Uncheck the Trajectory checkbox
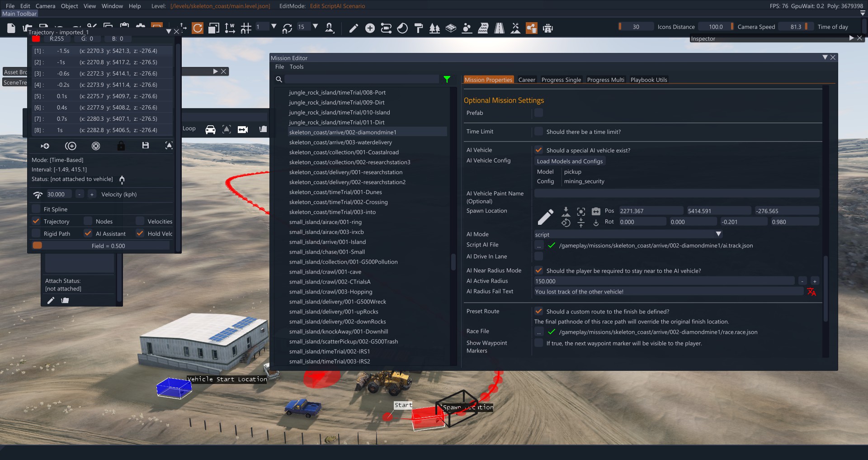 coord(36,221)
